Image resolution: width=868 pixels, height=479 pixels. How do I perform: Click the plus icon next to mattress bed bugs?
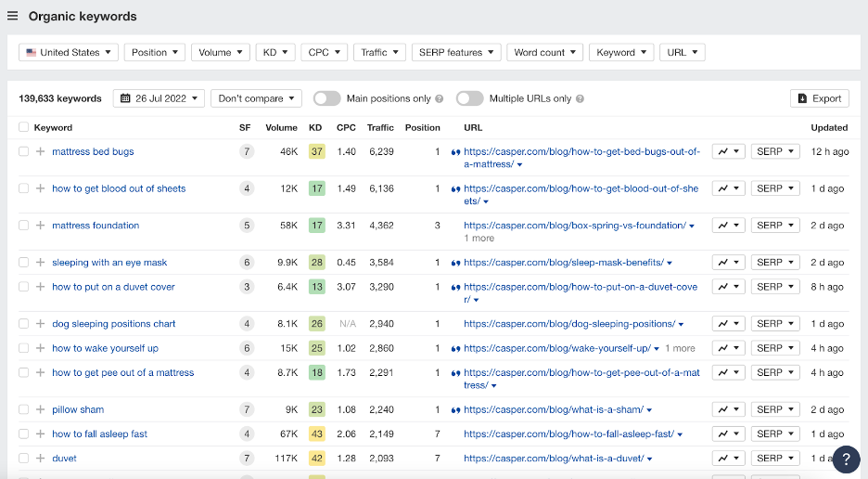click(40, 151)
